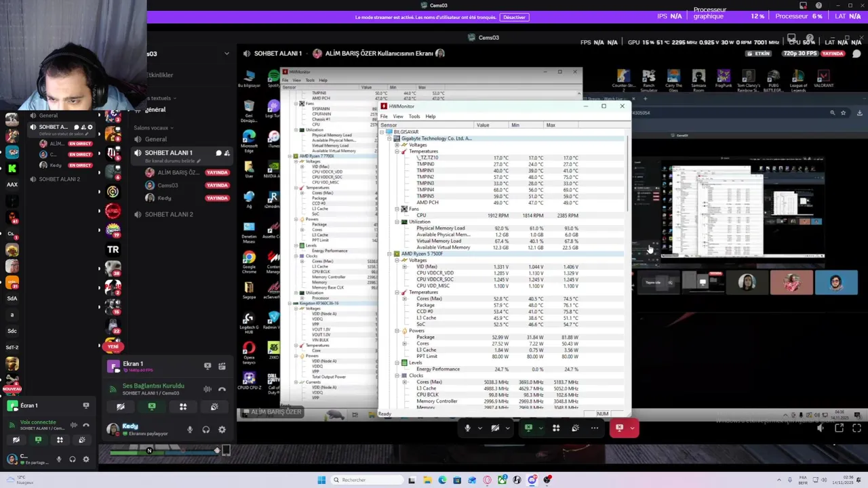Click user Kedy in voice channel list
The image size is (868, 488).
pos(164,198)
